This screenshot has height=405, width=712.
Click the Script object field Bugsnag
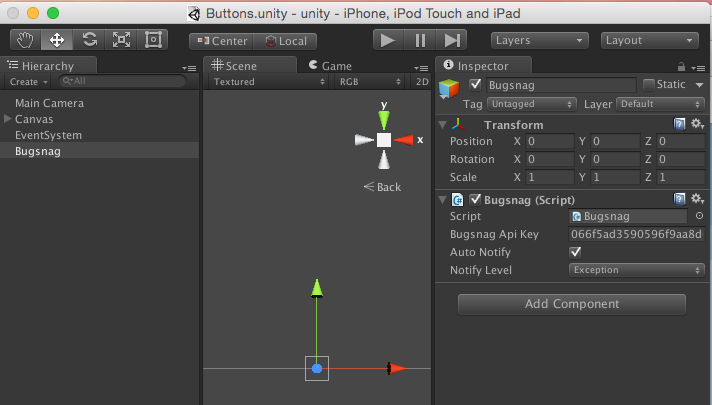click(x=628, y=216)
